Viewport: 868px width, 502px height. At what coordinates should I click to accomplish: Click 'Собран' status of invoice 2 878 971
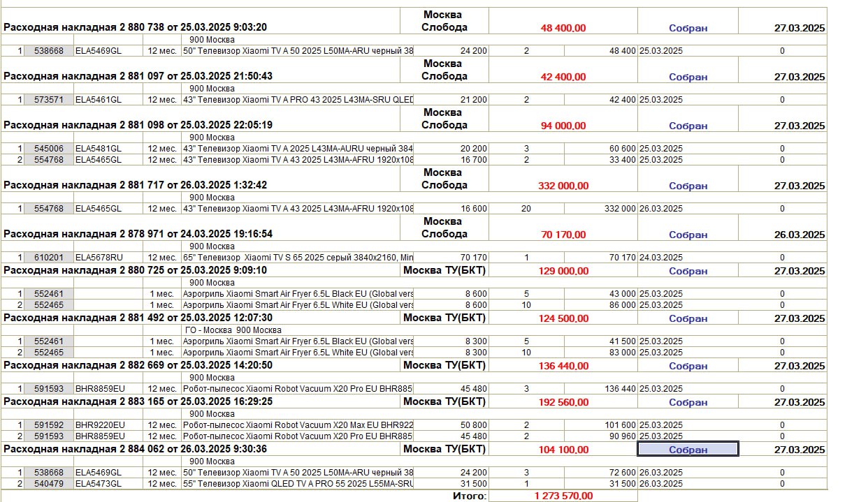click(688, 235)
